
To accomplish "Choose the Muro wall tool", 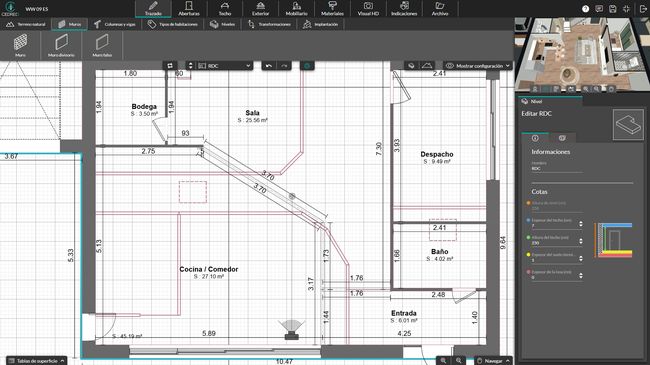I will click(x=20, y=45).
